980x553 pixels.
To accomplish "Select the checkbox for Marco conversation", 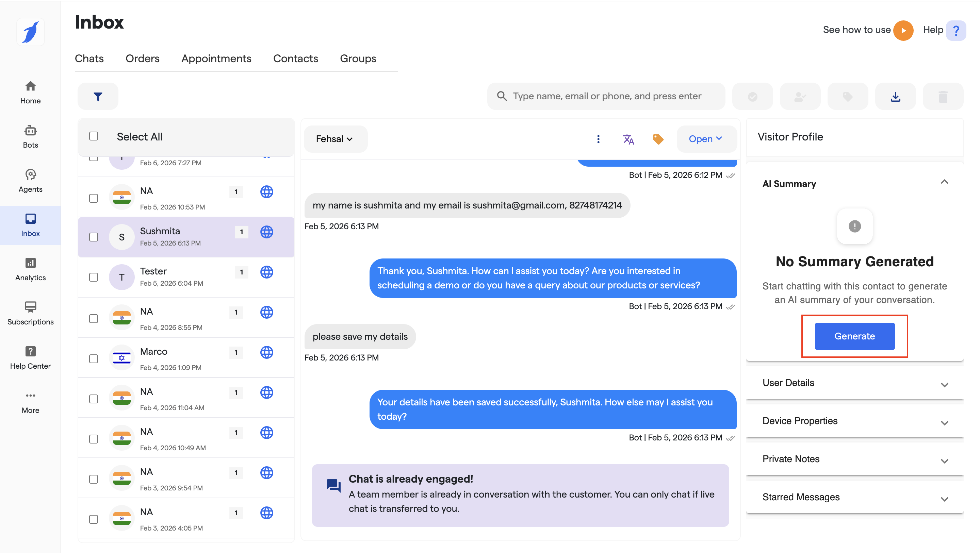I will click(x=94, y=359).
